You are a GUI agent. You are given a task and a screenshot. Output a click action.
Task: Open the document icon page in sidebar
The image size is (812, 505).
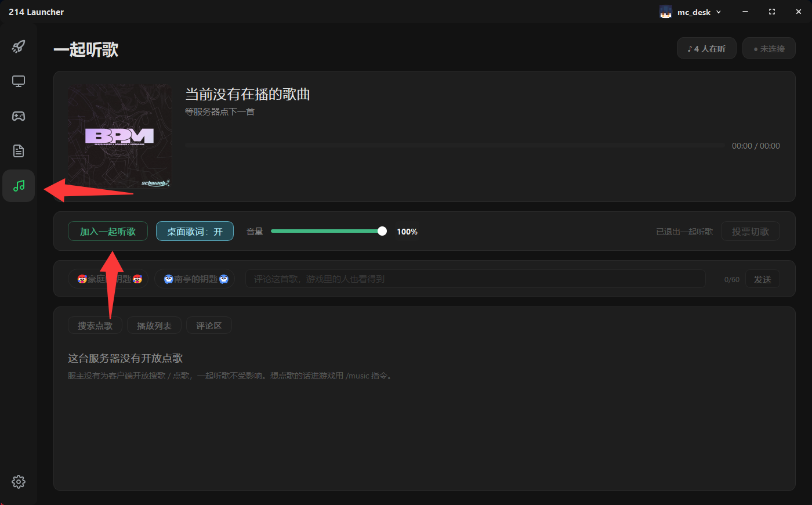(x=19, y=151)
